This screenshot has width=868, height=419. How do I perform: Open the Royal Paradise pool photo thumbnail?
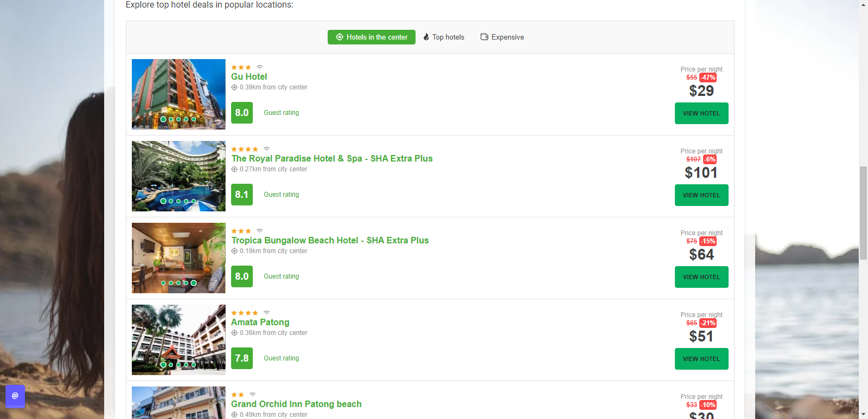pyautogui.click(x=178, y=176)
